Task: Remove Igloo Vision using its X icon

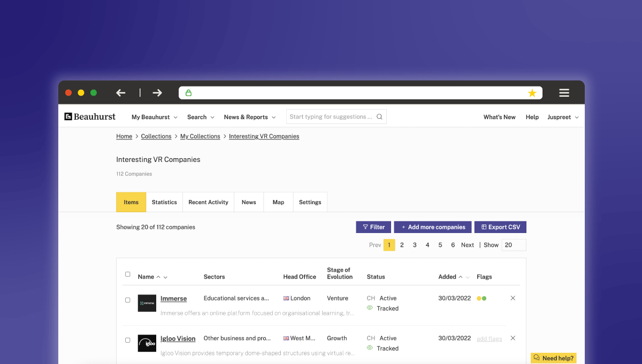Action: pos(513,338)
